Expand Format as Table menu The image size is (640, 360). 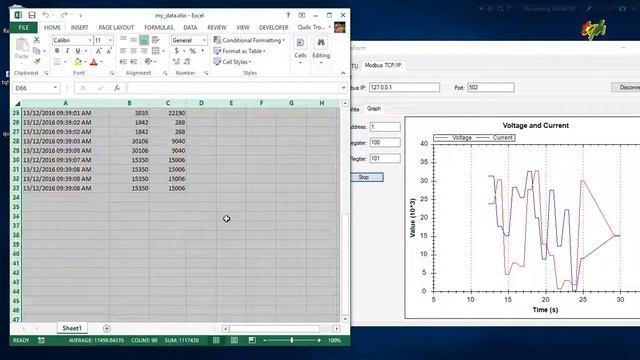240,51
